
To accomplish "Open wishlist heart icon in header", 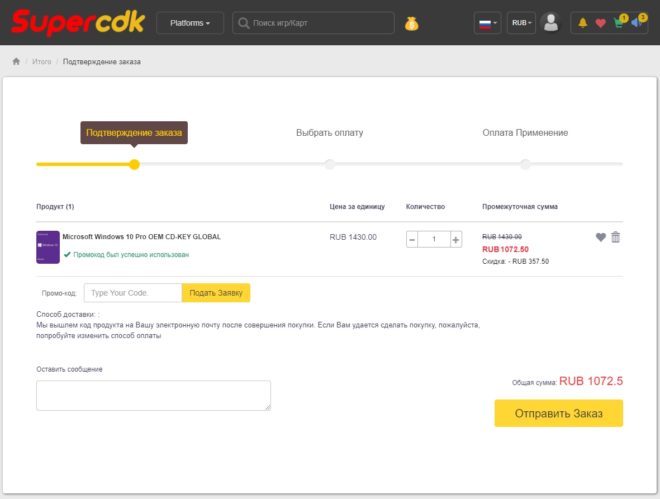I will click(601, 23).
